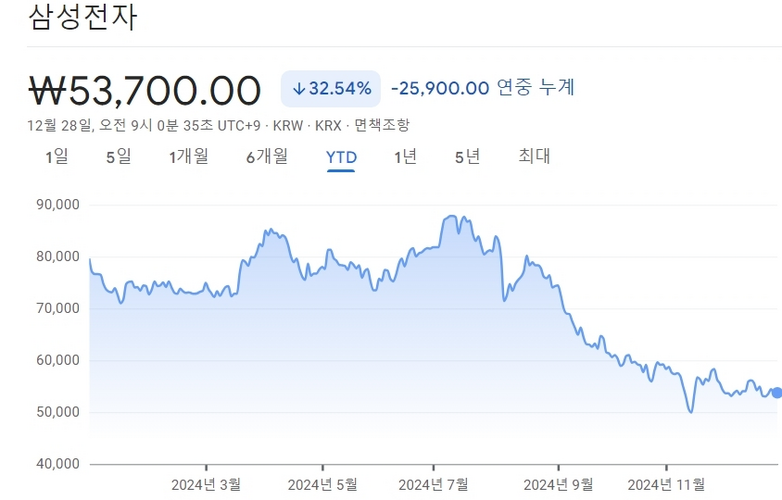Switch to the 5일 range tab

pyautogui.click(x=119, y=157)
